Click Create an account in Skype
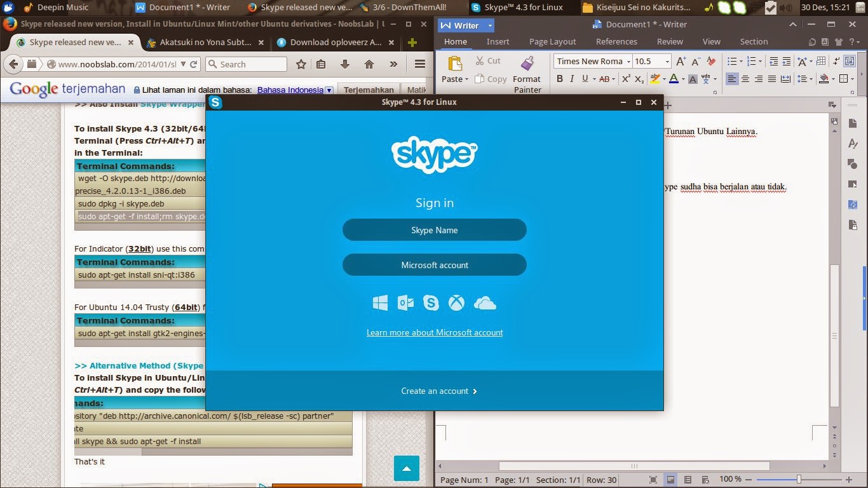Image resolution: width=868 pixels, height=488 pixels. click(439, 391)
